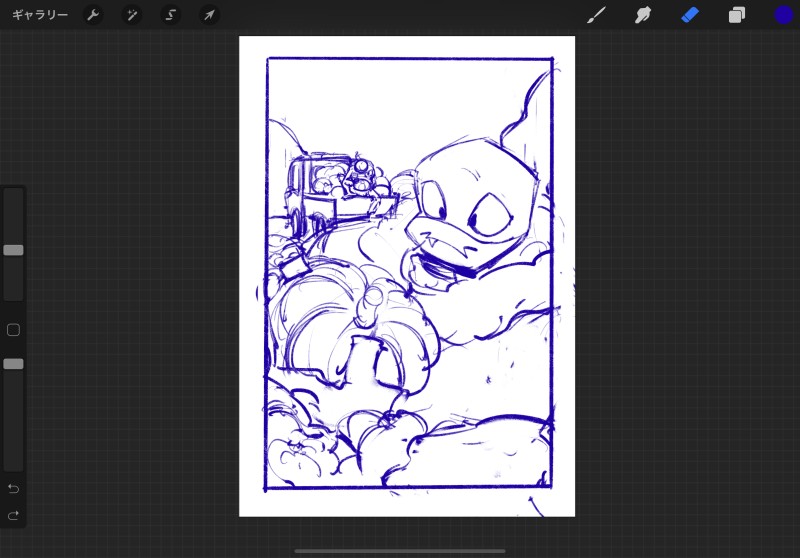Open the Adjustments magic wand menu
The width and height of the screenshot is (800, 558).
(132, 15)
